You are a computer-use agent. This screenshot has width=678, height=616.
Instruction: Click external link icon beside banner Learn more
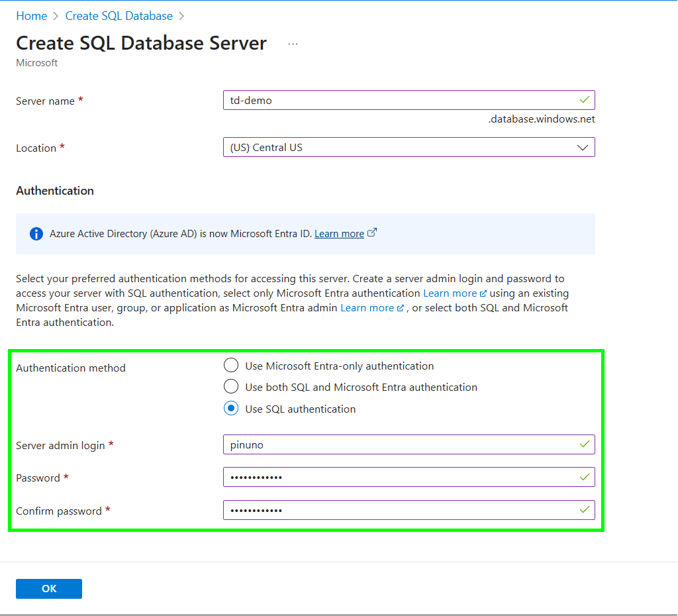pyautogui.click(x=372, y=233)
